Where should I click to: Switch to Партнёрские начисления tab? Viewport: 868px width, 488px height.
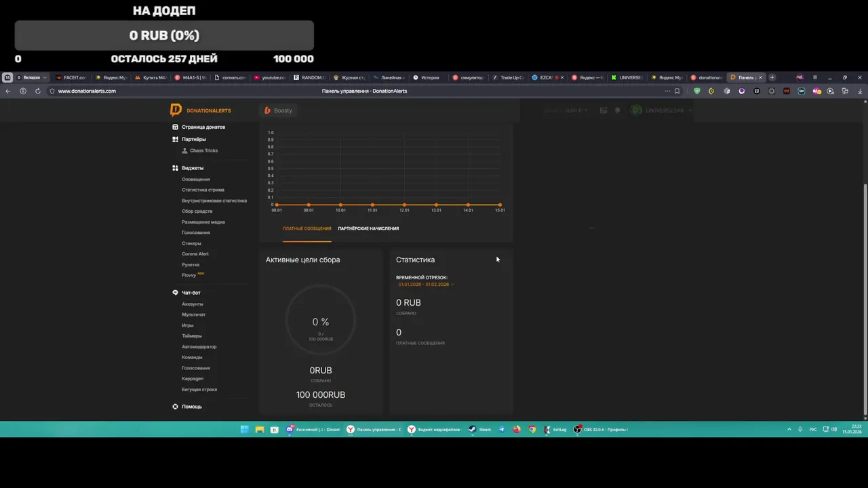368,228
